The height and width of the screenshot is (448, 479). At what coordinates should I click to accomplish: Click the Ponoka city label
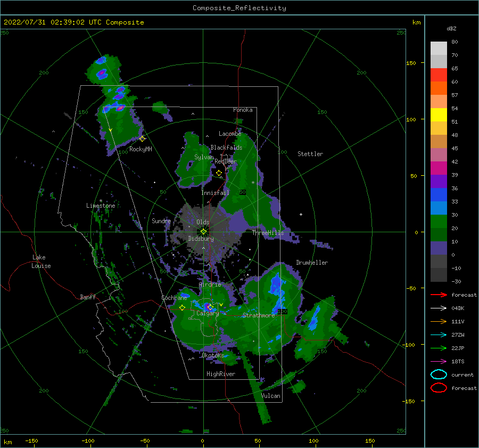243,110
